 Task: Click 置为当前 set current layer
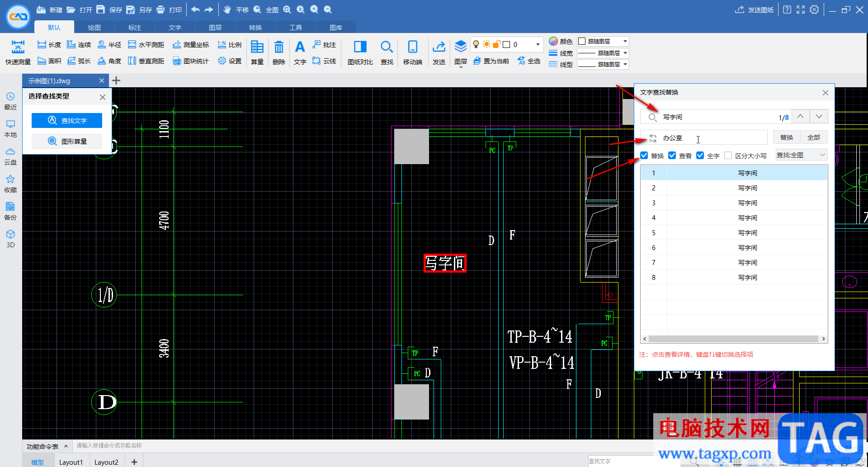click(491, 61)
